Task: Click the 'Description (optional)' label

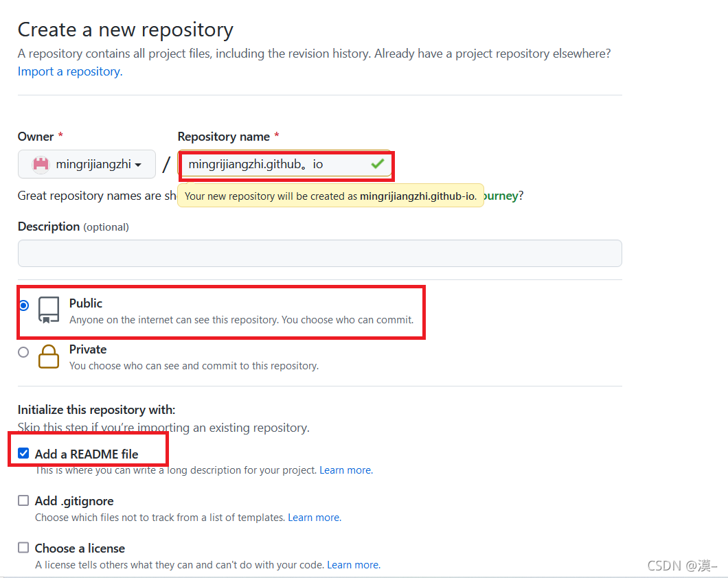Action: [73, 227]
